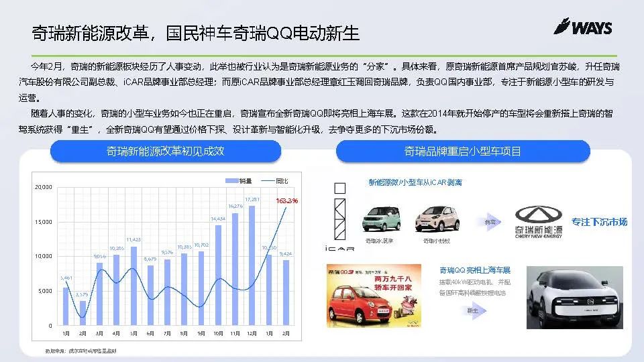Select the 3,579 lowest bar
Screen dimensions: 644x362
click(x=83, y=313)
